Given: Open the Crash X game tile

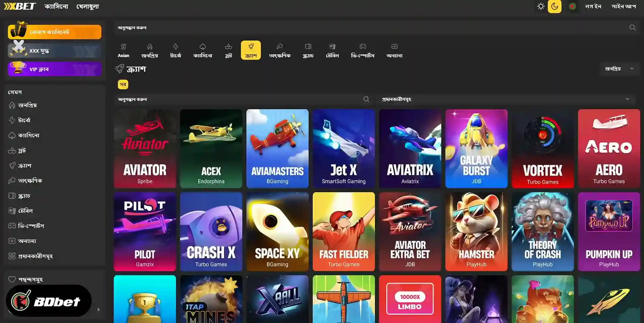Looking at the screenshot, I should [x=211, y=232].
